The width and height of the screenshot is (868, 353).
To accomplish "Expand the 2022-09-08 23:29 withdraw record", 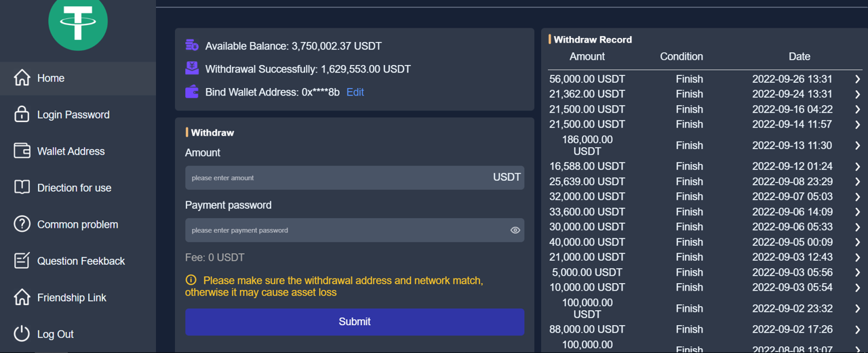I will tap(858, 182).
